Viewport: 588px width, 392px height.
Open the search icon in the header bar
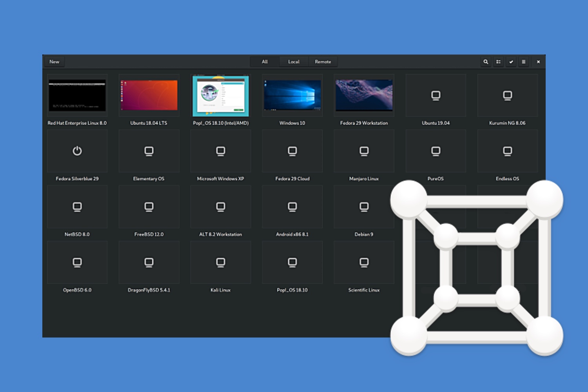click(x=486, y=62)
